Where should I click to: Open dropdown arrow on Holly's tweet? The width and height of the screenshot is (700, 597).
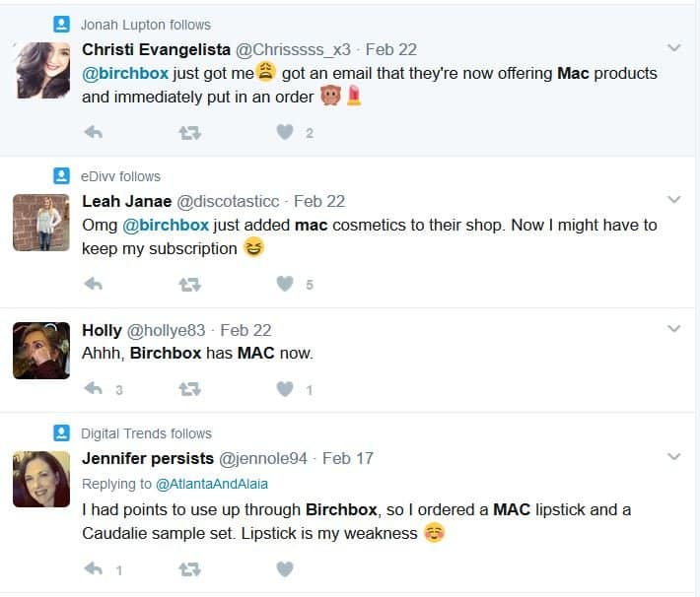tap(674, 329)
